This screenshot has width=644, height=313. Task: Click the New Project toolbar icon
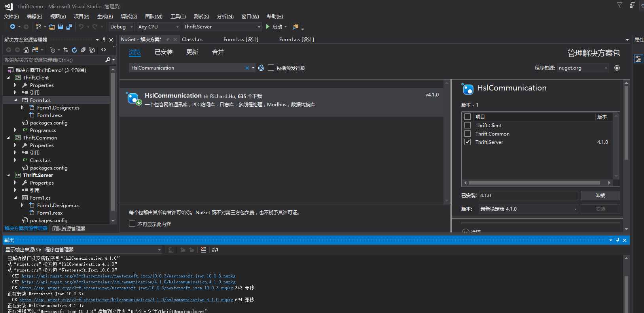(38, 26)
